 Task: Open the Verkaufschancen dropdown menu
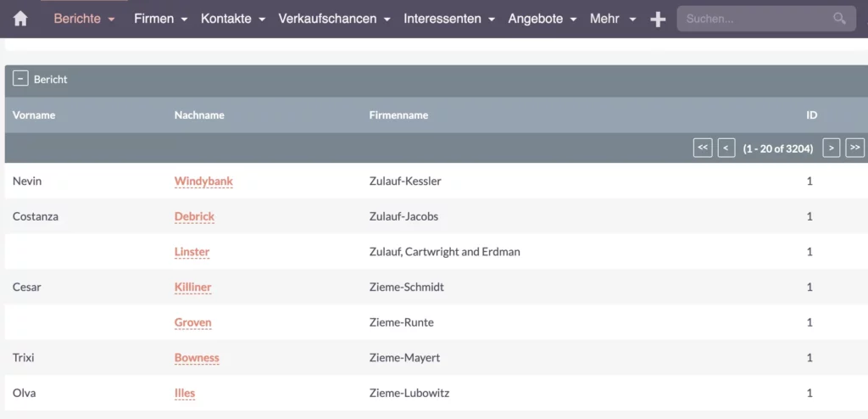coord(334,19)
